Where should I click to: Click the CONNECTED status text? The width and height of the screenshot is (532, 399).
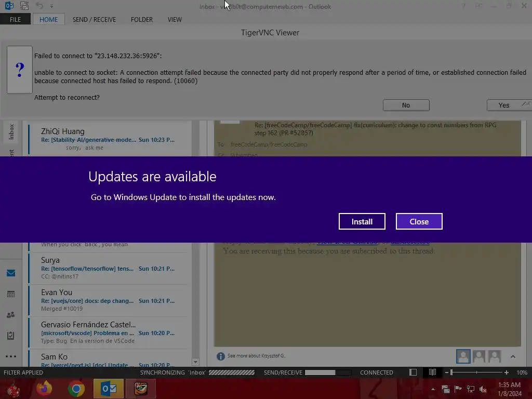[376, 373]
